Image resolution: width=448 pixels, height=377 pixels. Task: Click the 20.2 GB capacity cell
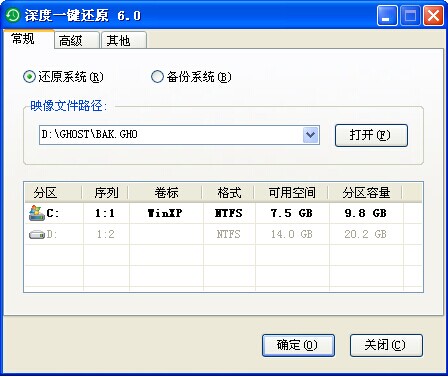[366, 234]
